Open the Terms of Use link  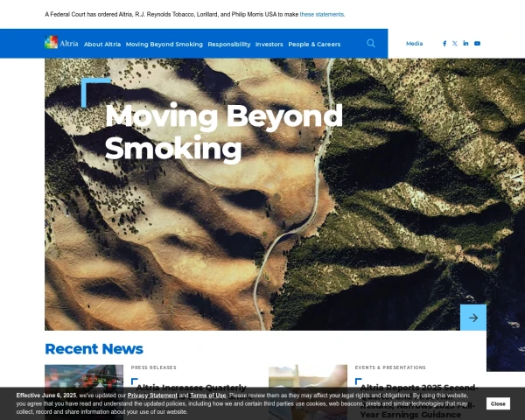(x=208, y=395)
